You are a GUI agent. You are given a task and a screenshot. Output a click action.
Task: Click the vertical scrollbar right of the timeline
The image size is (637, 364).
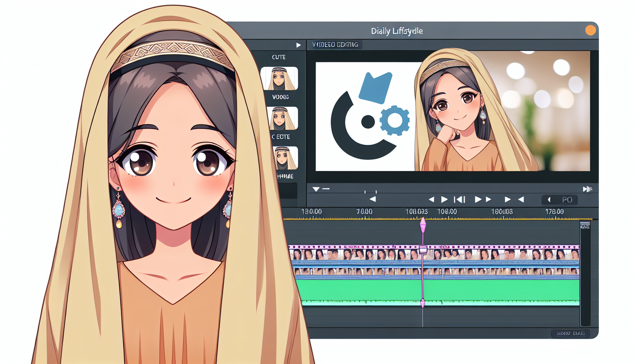click(x=585, y=274)
